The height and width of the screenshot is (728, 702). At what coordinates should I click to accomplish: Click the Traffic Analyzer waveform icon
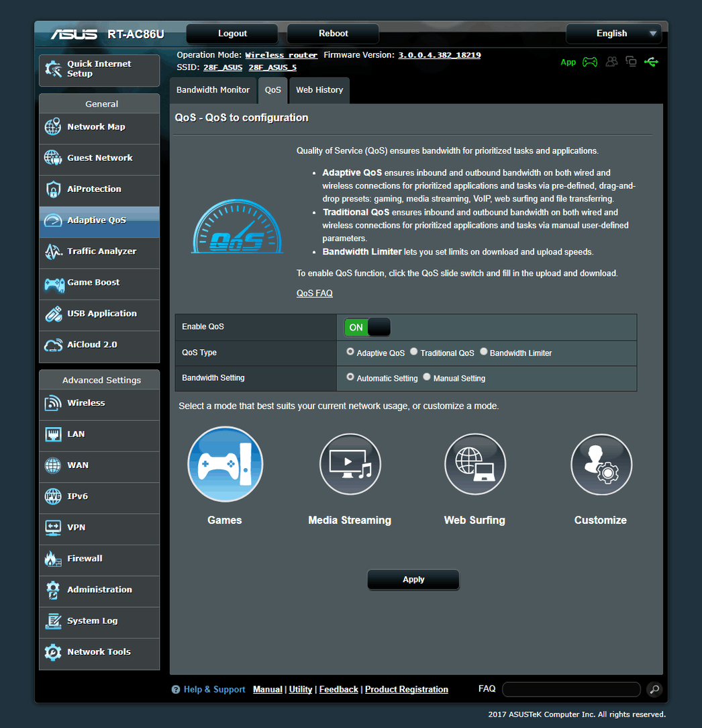[53, 251]
